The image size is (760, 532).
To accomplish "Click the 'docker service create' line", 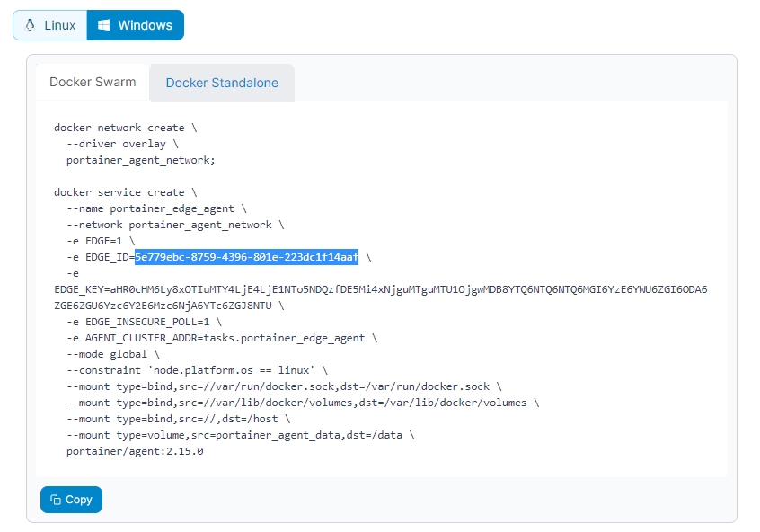I will [x=125, y=192].
